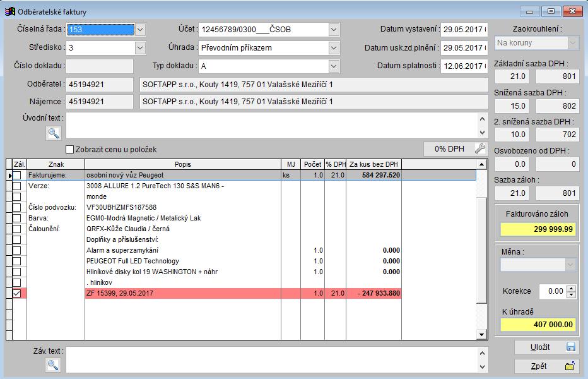Click Úvodní text scroll down arrow
The image size is (588, 379).
(482, 133)
